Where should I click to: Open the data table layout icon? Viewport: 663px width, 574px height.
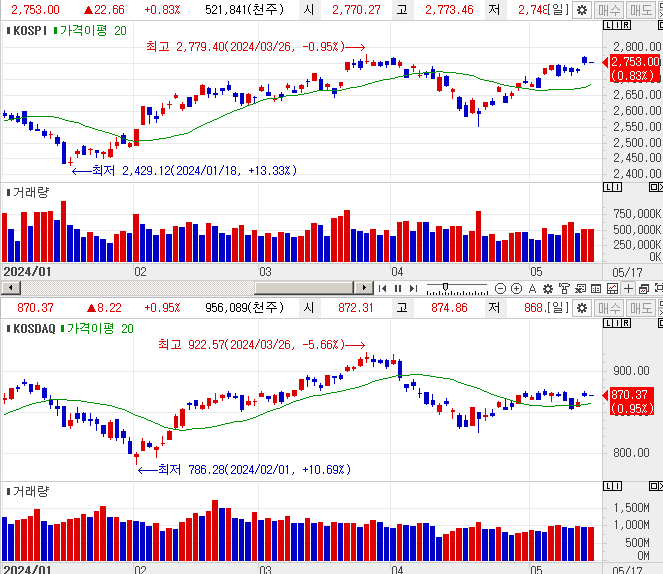tap(596, 289)
